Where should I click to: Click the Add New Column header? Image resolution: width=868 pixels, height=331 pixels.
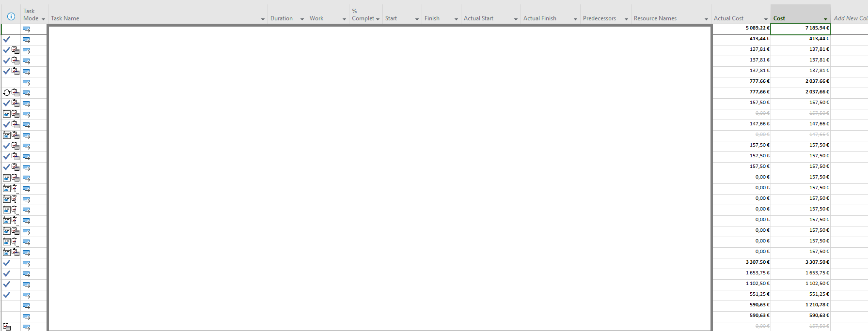pos(851,18)
